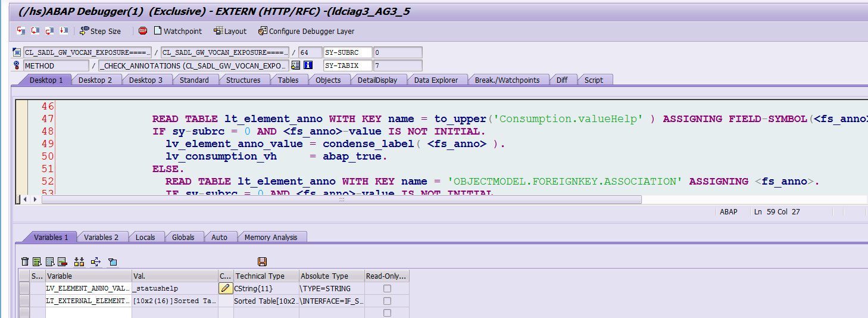Click the pencil edit icon for LV_ELEMENT_ANNO_VALUE

226,288
